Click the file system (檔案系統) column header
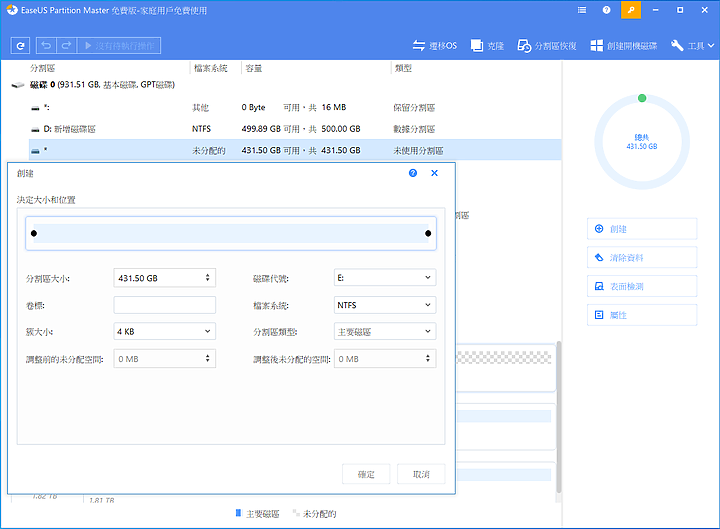The image size is (720, 529). click(211, 68)
